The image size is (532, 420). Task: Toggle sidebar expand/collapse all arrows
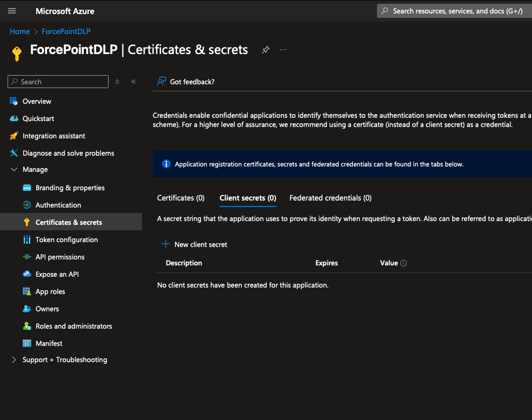[117, 82]
